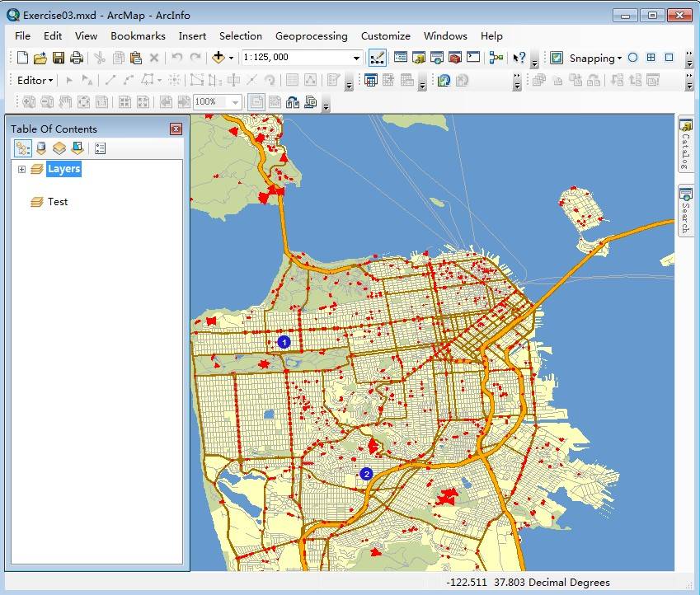Viewport: 700px width, 595px height.
Task: Open Table Of Contents options button
Action: tap(100, 148)
